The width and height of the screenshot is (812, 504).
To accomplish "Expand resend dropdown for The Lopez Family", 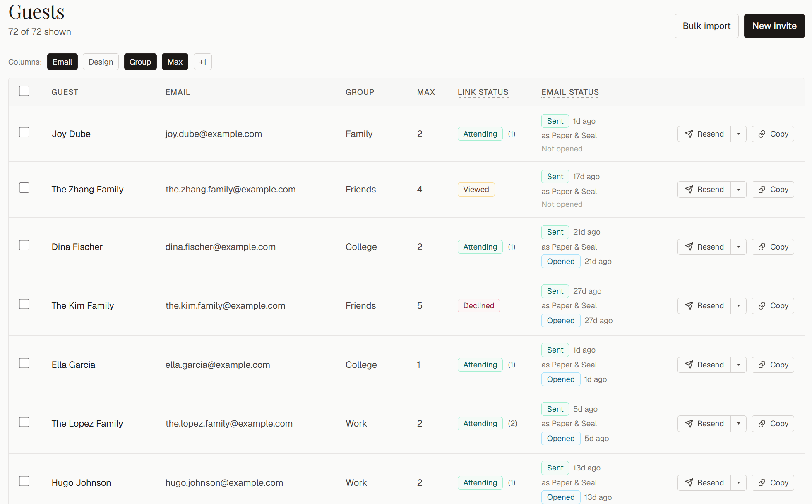I will click(738, 424).
